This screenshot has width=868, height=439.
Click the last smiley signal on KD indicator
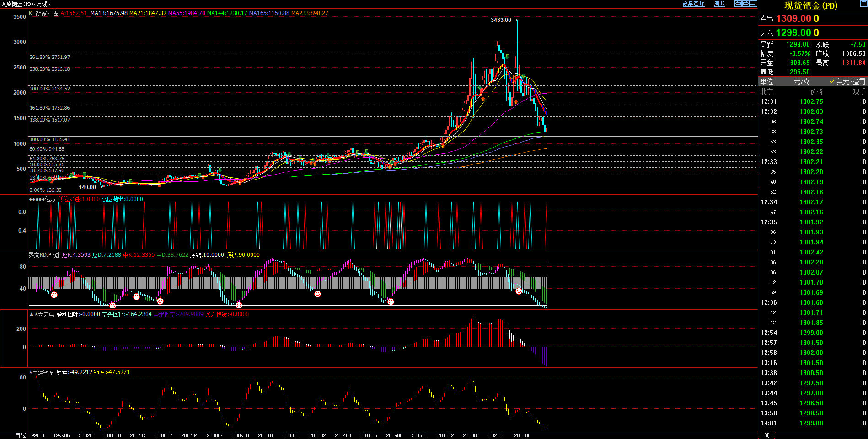pyautogui.click(x=519, y=291)
